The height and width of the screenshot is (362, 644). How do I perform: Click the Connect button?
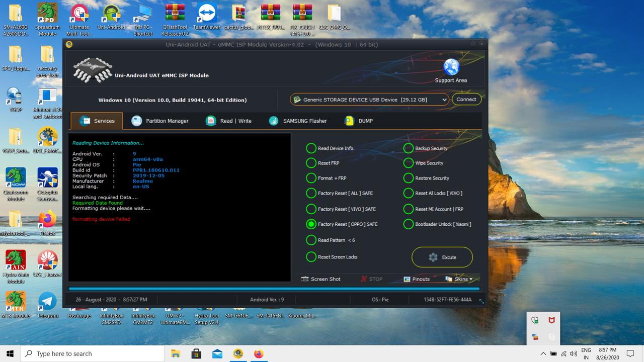click(x=466, y=100)
